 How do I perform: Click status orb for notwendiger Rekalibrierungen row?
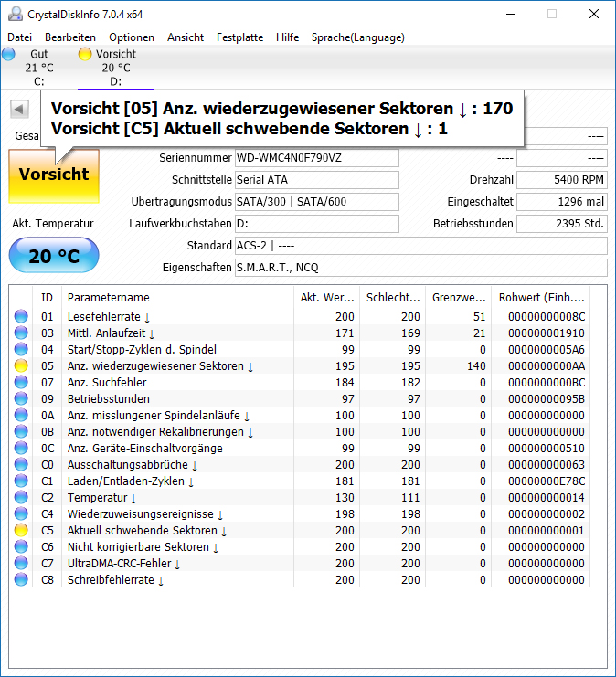coord(21,431)
